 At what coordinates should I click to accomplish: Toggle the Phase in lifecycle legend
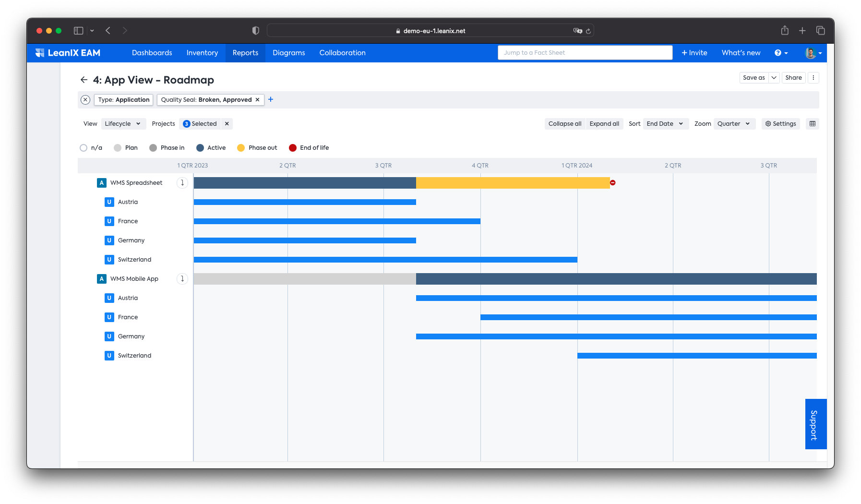167,148
